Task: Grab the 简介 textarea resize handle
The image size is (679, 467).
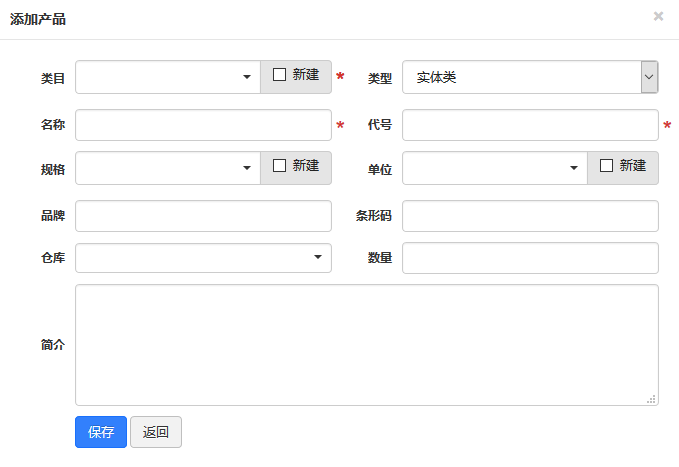Action: pyautogui.click(x=651, y=399)
